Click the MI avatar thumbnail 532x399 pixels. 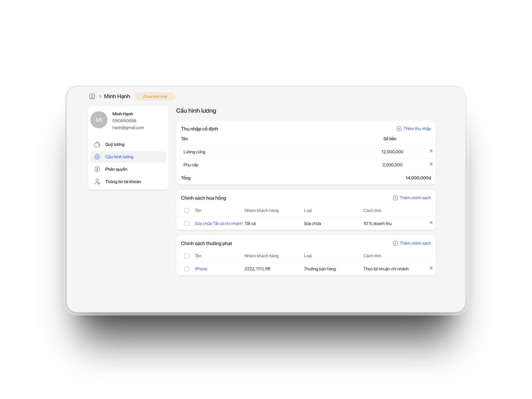99,120
